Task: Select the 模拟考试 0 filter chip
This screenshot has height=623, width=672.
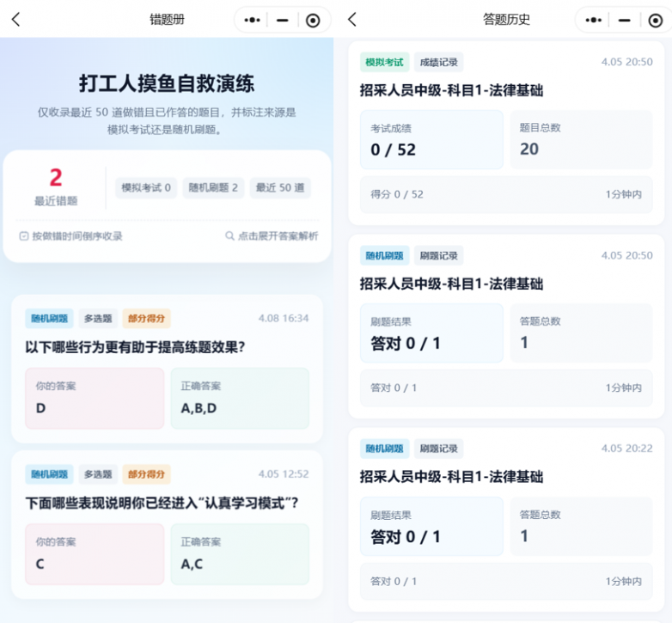Action: pyautogui.click(x=146, y=187)
